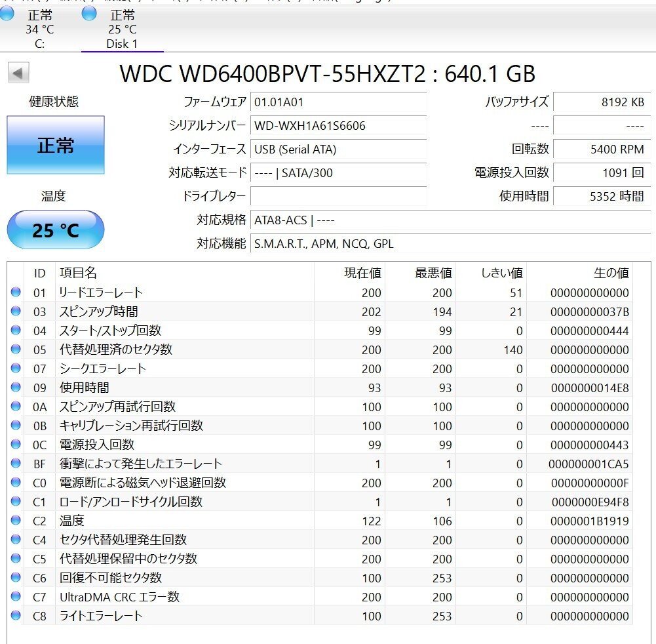Click the ID column header
The image size is (656, 644).
39,273
